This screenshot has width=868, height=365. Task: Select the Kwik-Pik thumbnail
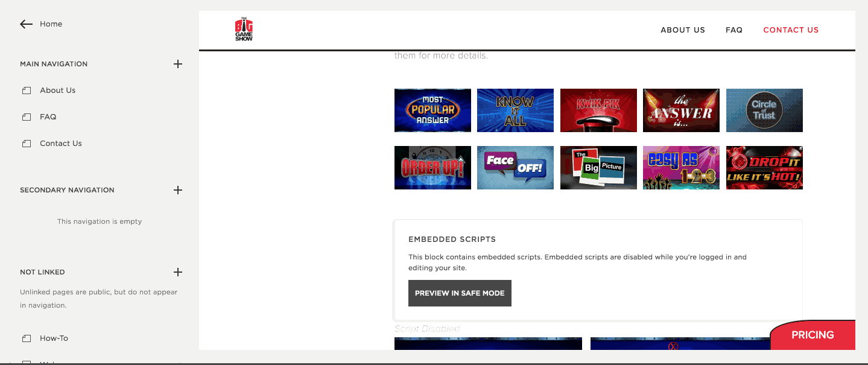pyautogui.click(x=598, y=110)
